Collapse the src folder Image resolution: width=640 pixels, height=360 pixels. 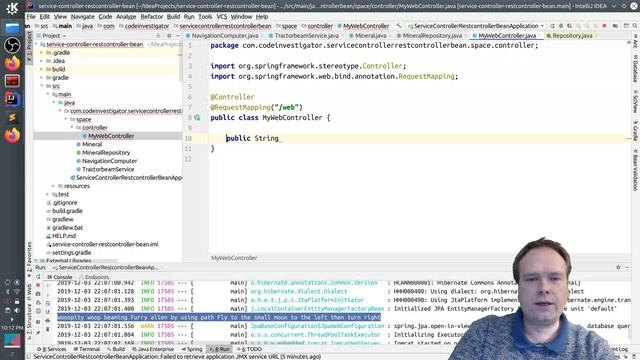click(42, 86)
